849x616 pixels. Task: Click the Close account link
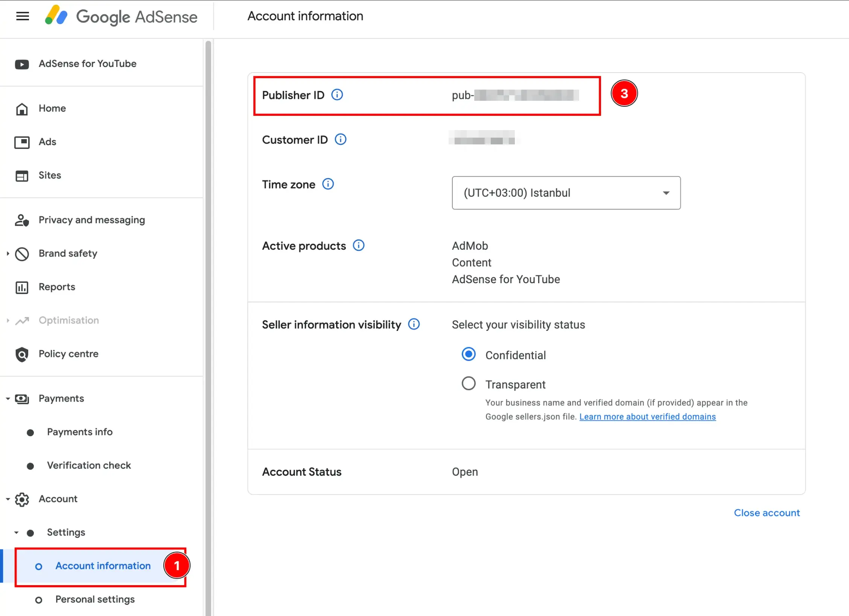pyautogui.click(x=767, y=513)
